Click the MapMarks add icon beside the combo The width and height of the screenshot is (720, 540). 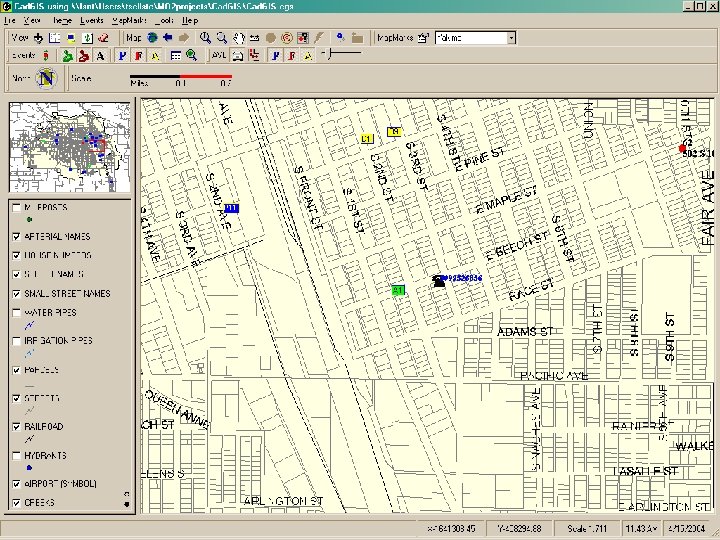423,38
